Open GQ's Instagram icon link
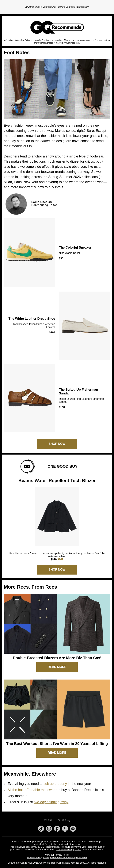114x868 pixels. pos(49,828)
